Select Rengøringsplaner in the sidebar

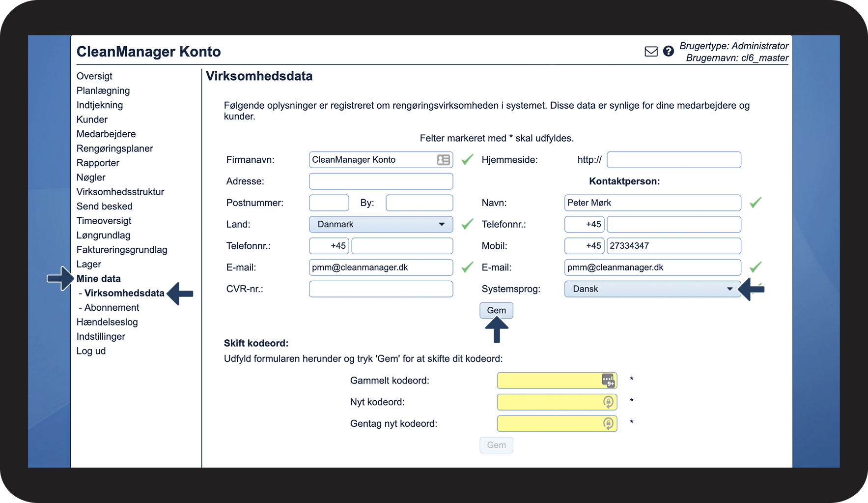[114, 148]
